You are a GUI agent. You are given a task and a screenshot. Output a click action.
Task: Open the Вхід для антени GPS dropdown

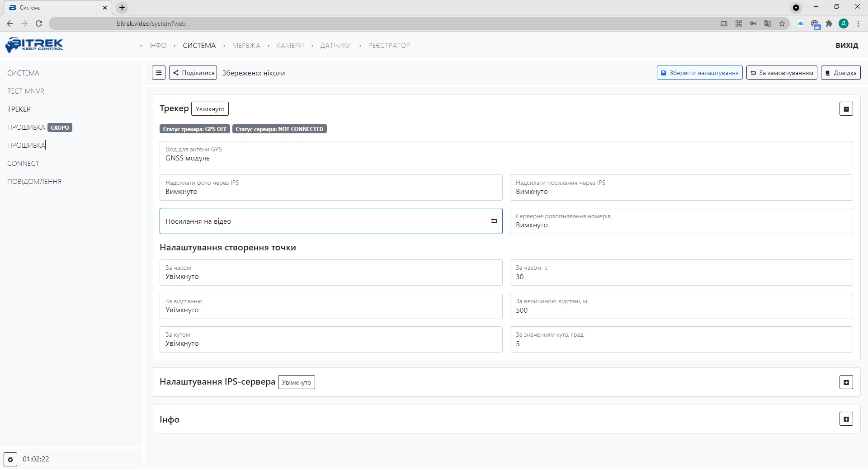tap(506, 154)
